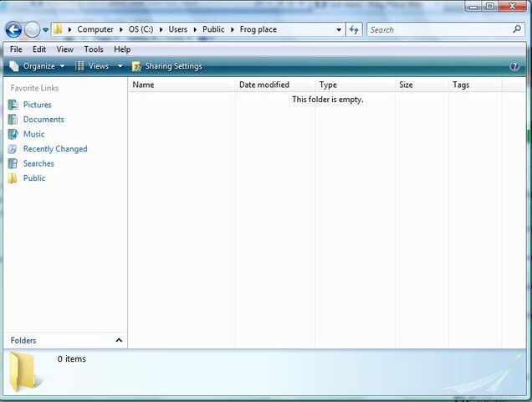This screenshot has height=402, width=532.
Task: Open Recently Changed favorite link
Action: tap(55, 149)
